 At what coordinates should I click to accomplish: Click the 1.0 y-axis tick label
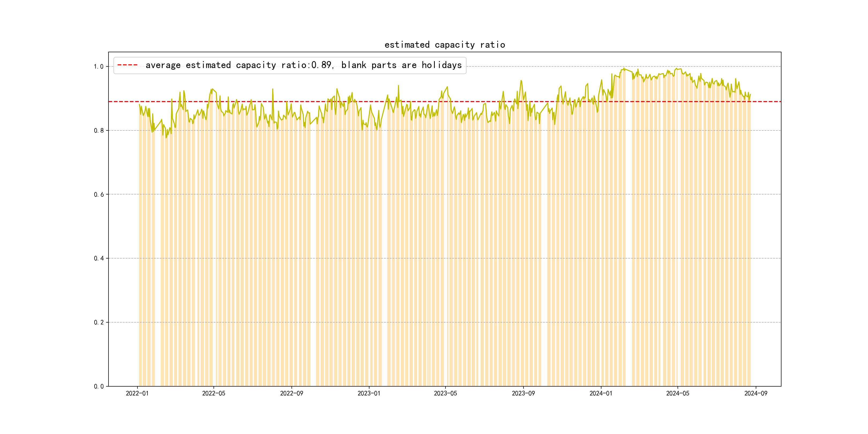pos(98,67)
